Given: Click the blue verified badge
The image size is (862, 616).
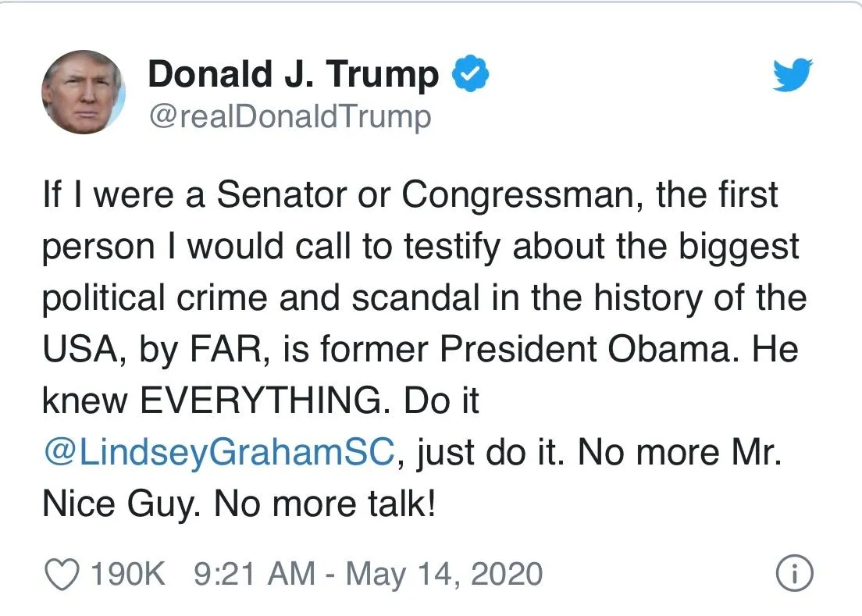Looking at the screenshot, I should [472, 74].
